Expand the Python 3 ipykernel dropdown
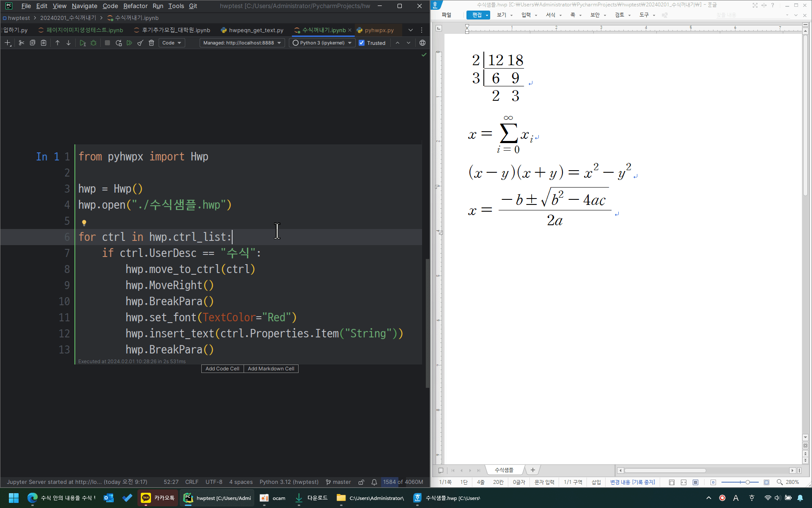Screen dimensions: 812x508 [x=322, y=43]
